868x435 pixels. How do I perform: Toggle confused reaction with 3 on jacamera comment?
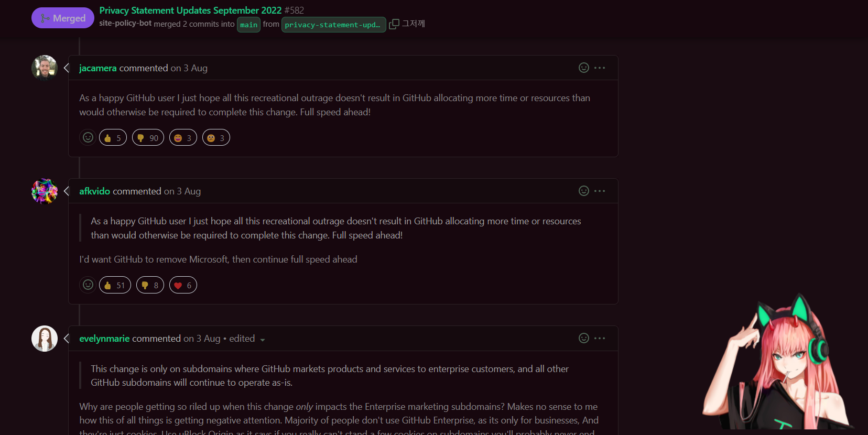pyautogui.click(x=216, y=137)
